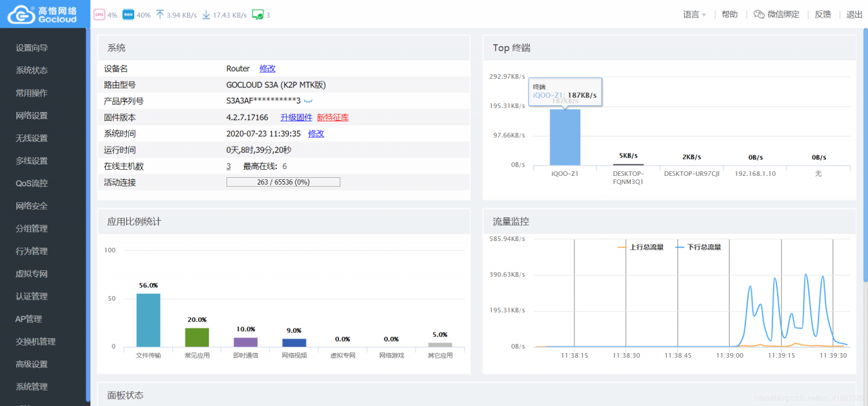Screen dimensions: 868x406
Task: Click the active connections progress bar
Action: [283, 182]
